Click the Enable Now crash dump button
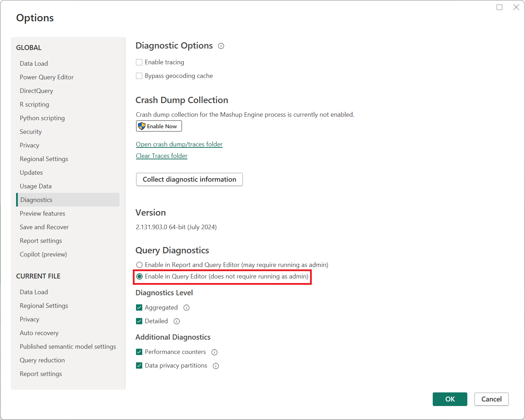 click(x=159, y=126)
